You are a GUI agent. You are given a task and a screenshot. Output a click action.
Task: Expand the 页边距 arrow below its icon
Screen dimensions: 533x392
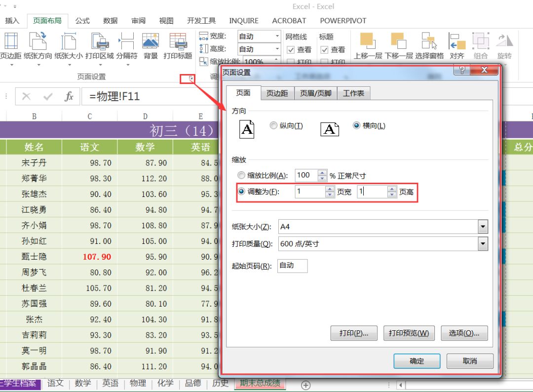pos(11,65)
